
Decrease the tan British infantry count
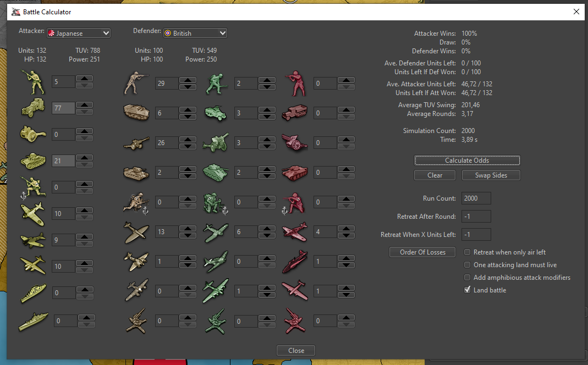tap(188, 87)
